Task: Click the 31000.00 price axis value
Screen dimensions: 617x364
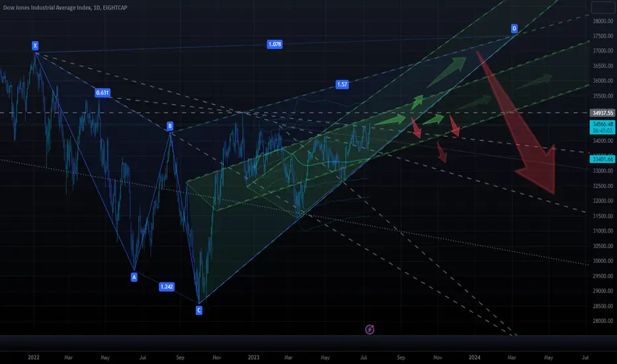Action: pyautogui.click(x=603, y=230)
